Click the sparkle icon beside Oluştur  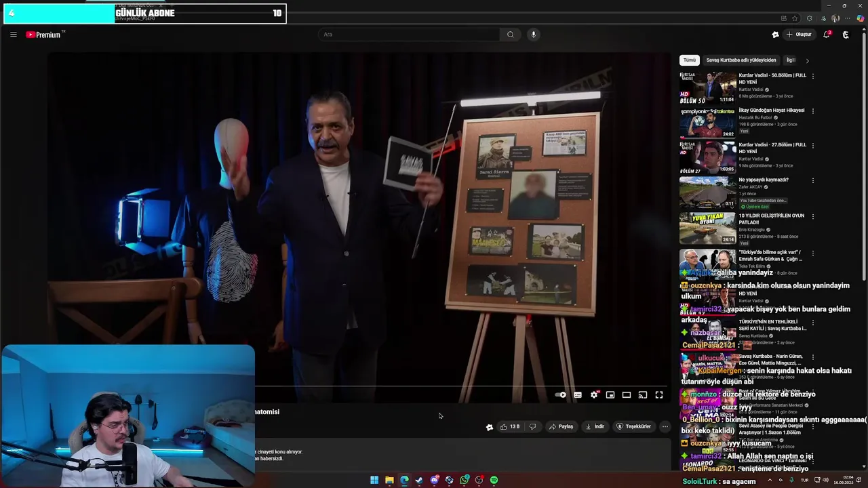(x=775, y=35)
